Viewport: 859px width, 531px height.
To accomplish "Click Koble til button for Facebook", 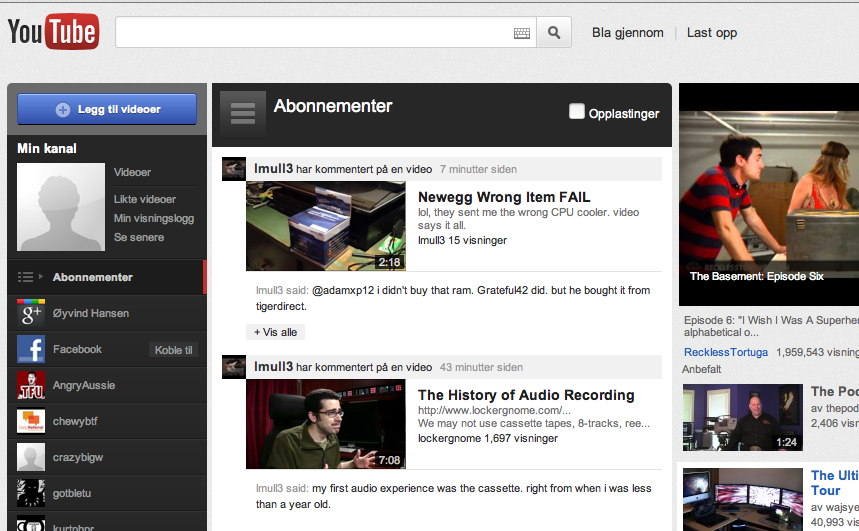I will pos(173,350).
